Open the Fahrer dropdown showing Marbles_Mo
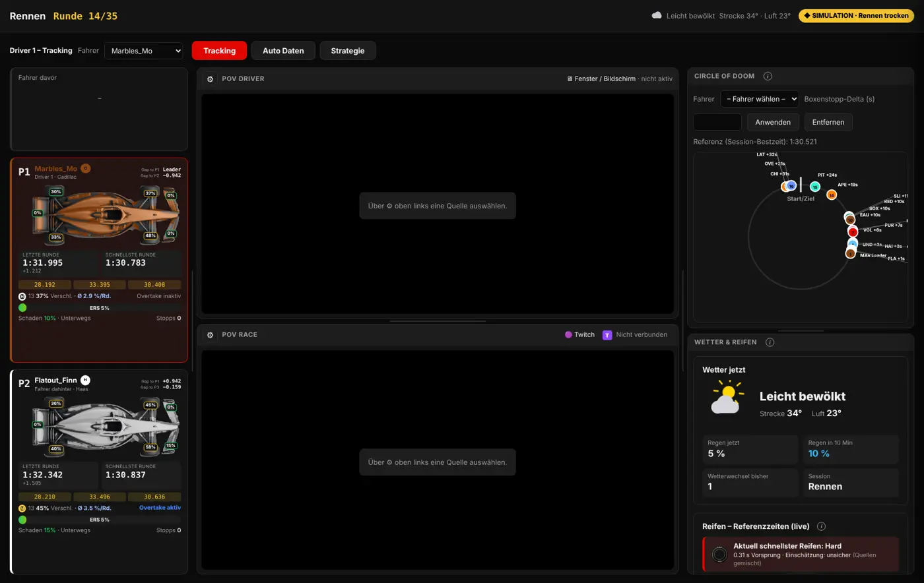 click(143, 50)
